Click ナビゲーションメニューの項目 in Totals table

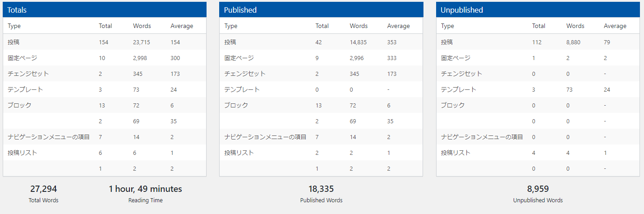(x=49, y=137)
